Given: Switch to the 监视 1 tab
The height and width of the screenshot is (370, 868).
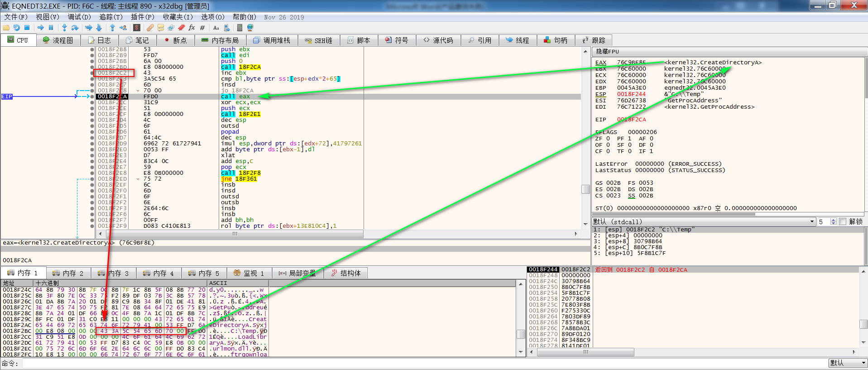Looking at the screenshot, I should click(249, 273).
